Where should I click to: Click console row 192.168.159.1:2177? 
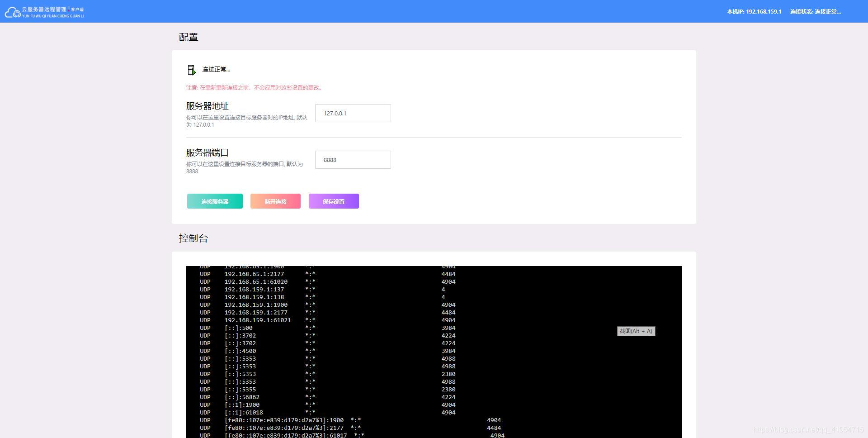pos(328,313)
